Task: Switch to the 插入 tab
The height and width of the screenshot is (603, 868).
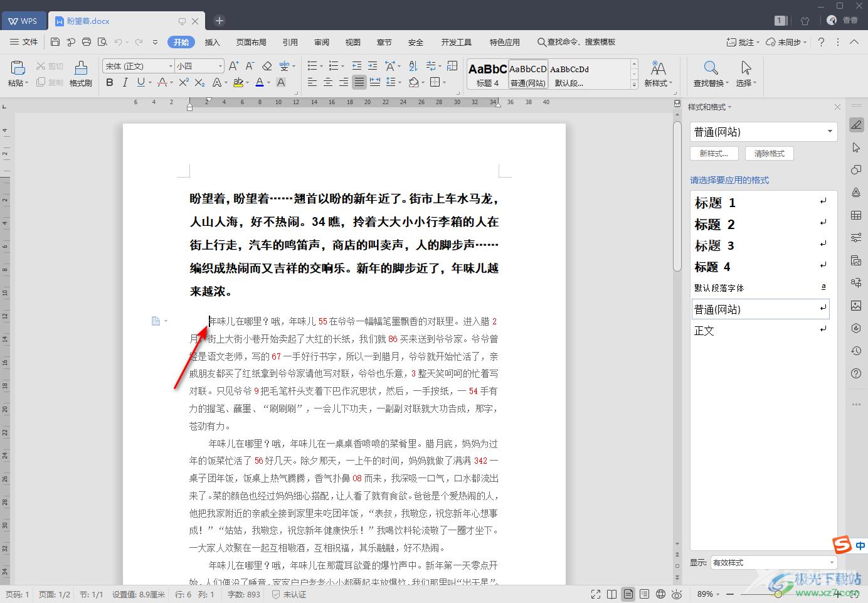Action: coord(213,42)
